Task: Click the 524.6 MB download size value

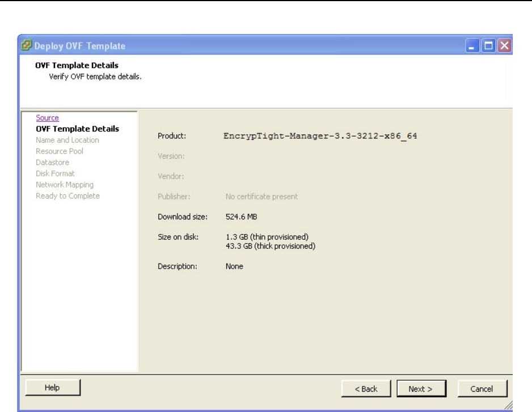Action: (x=242, y=217)
